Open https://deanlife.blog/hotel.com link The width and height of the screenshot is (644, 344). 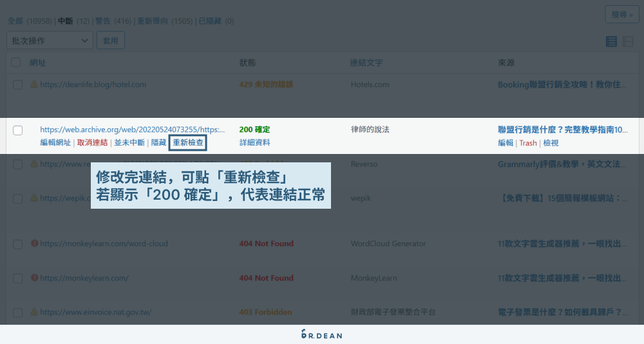click(x=93, y=84)
